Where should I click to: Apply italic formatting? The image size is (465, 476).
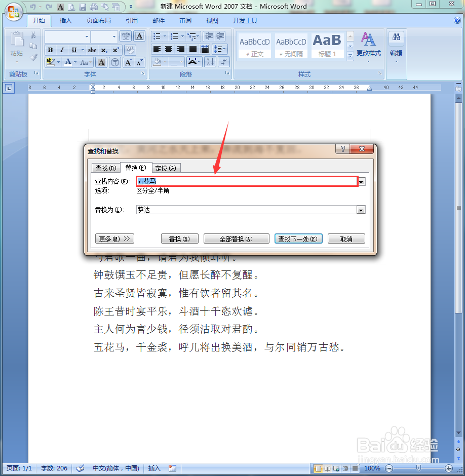pos(62,50)
